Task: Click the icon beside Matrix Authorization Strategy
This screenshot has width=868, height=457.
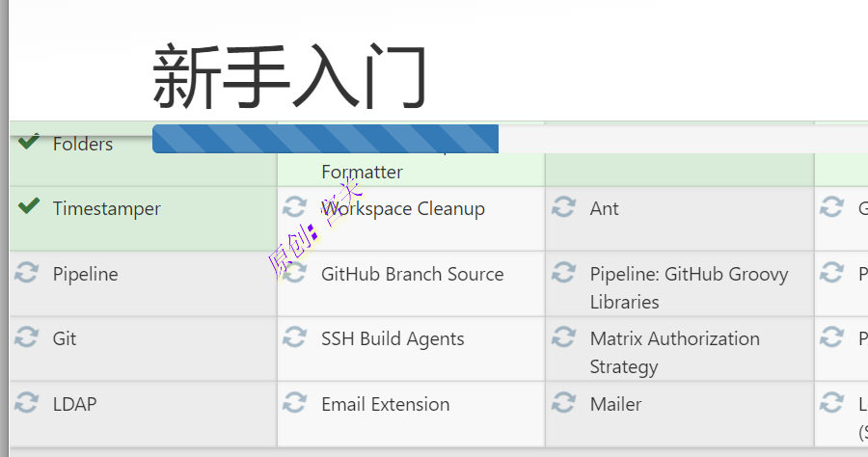Action: coord(563,338)
